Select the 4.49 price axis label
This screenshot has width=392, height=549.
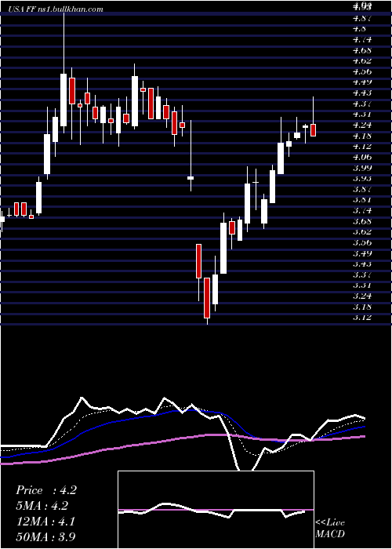coord(361,82)
